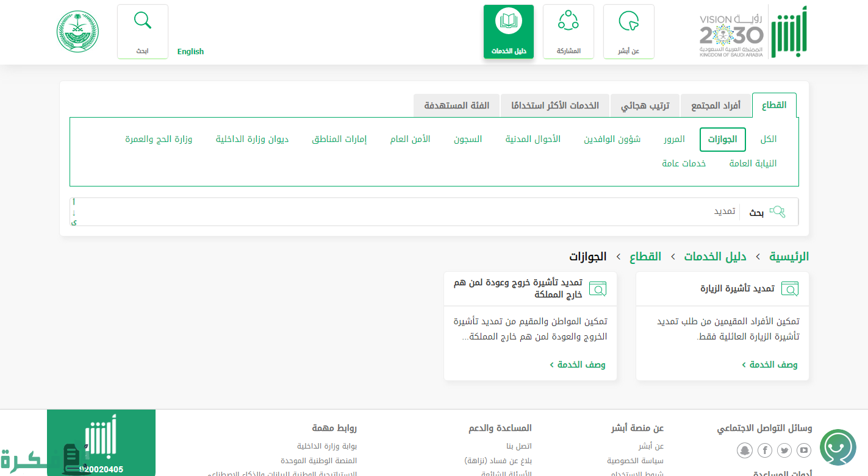
Task: Select the القطاع tab
Action: [x=774, y=105]
